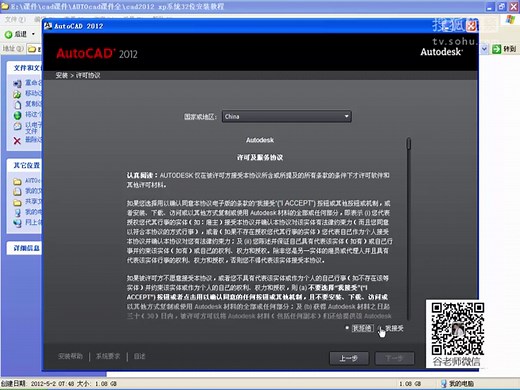Click the green globe publish-to-web task icon

pos(17,115)
